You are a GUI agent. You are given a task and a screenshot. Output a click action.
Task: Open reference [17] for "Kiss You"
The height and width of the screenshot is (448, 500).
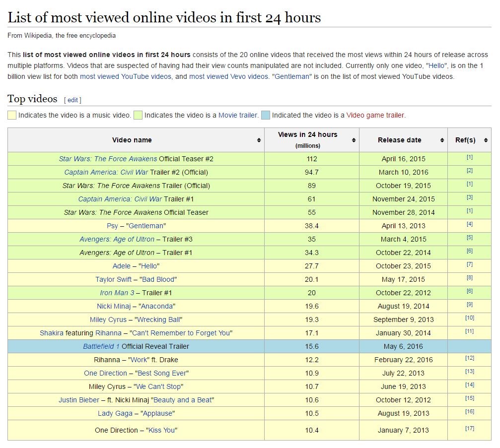click(469, 428)
